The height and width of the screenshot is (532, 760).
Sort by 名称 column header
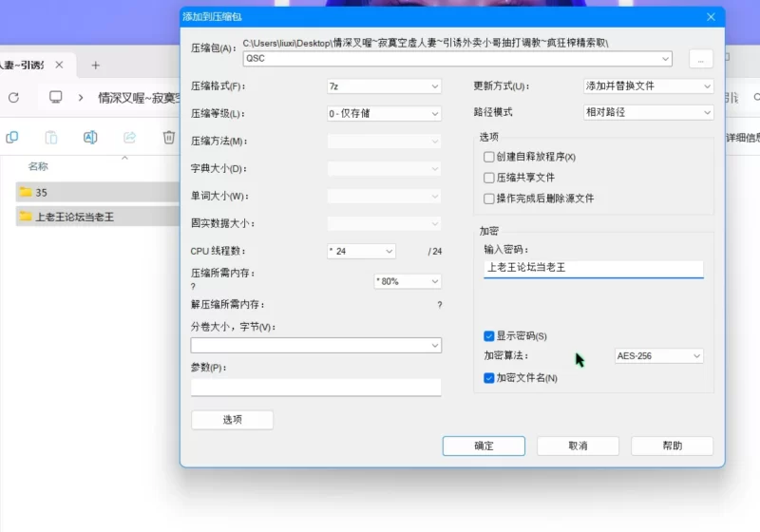coord(38,166)
